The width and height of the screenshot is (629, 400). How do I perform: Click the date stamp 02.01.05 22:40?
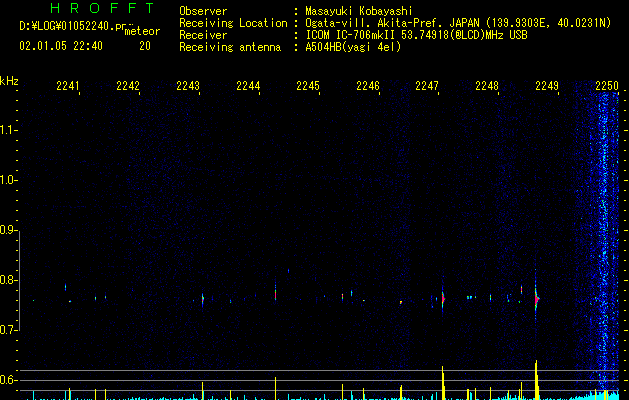(x=61, y=46)
